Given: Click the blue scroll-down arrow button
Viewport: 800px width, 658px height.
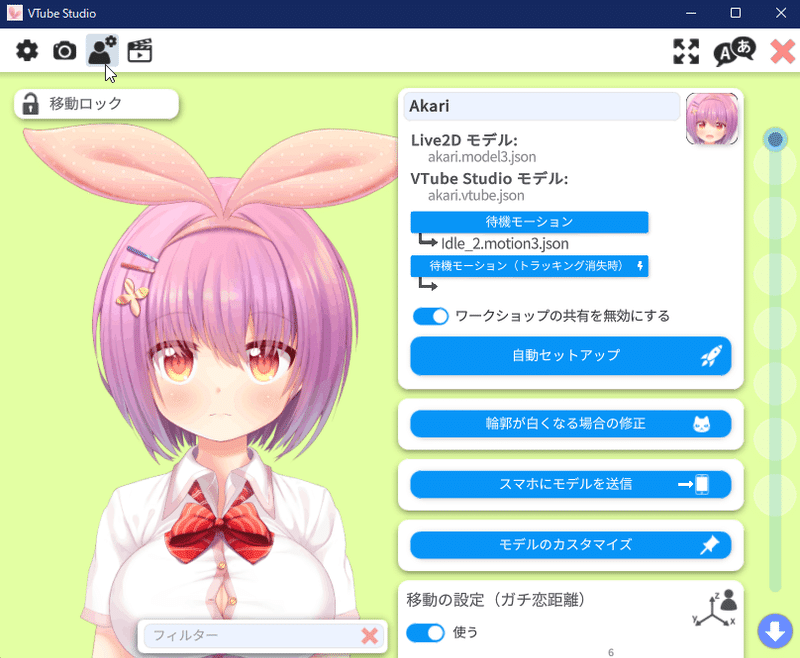Looking at the screenshot, I should 775,631.
